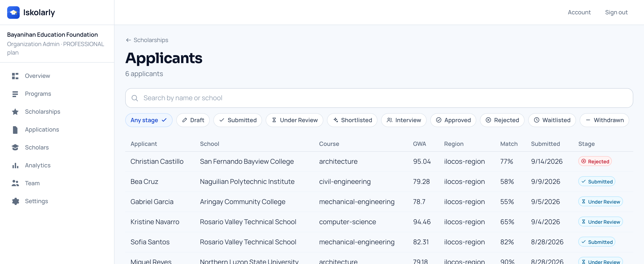The width and height of the screenshot is (644, 264).
Task: Click the hourglass icon on Under Review filter
Action: tap(274, 120)
